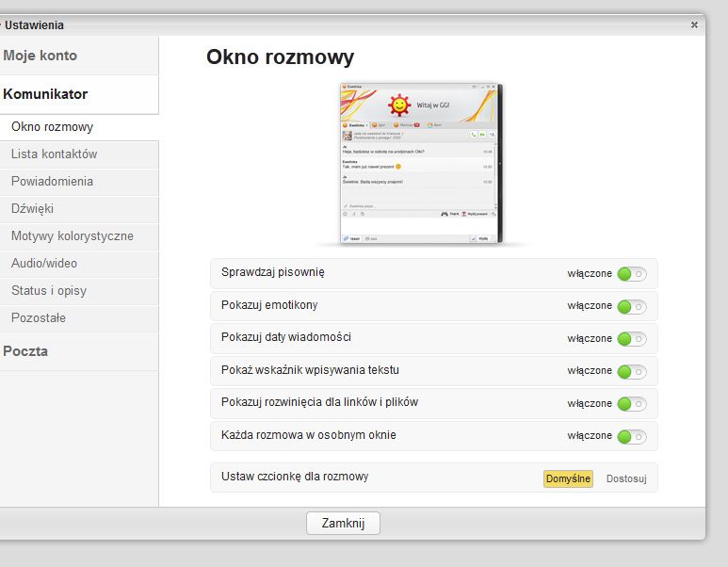Close the Ustawienia dialog with X

tap(694, 25)
